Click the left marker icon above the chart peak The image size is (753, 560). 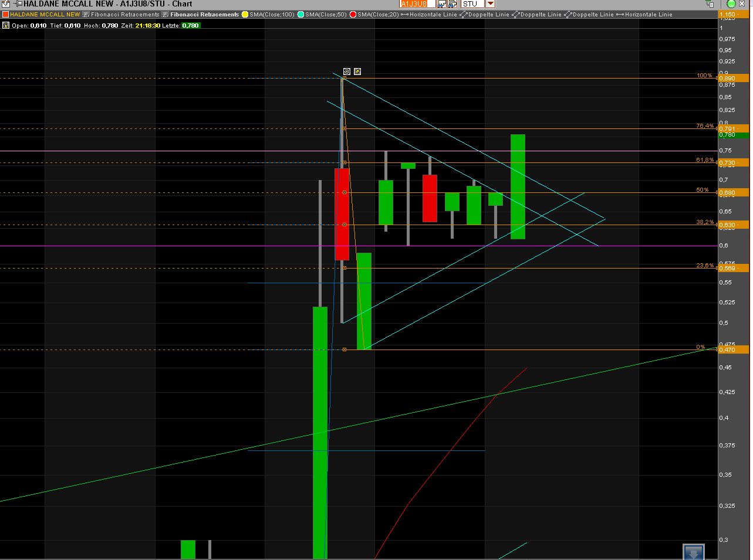(x=346, y=72)
